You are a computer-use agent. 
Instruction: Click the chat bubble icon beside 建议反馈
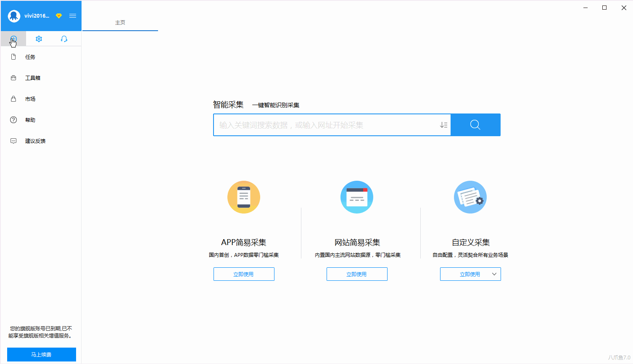coord(13,141)
